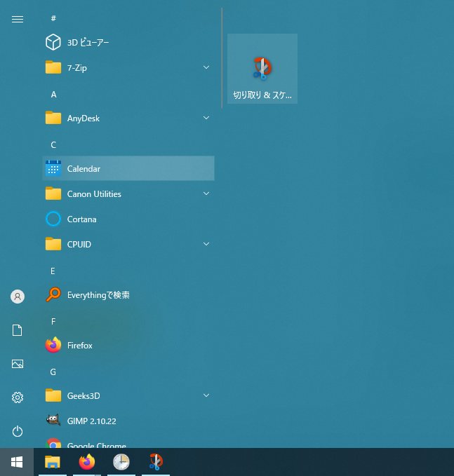Open the clock app in the taskbar
The height and width of the screenshot is (476, 454).
click(x=121, y=462)
